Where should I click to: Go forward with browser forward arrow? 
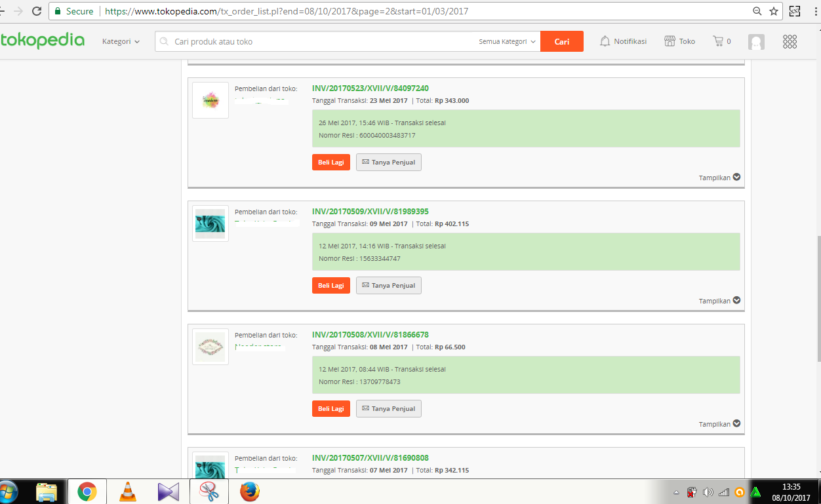pos(18,11)
